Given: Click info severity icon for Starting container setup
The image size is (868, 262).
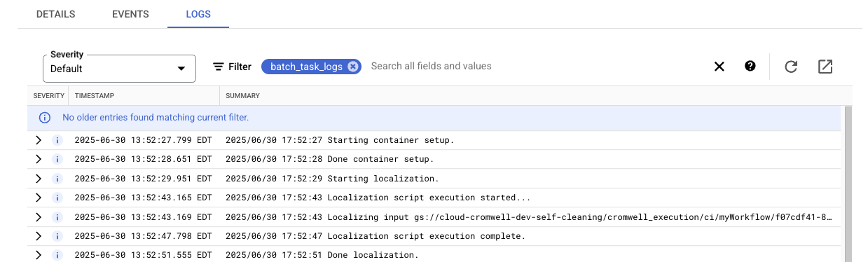Looking at the screenshot, I should (x=58, y=140).
